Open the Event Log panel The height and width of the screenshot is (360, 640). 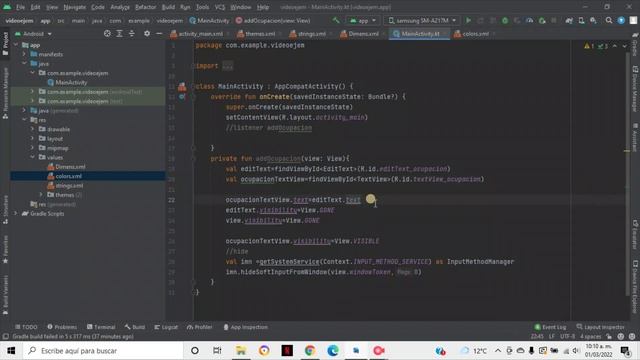click(x=550, y=327)
